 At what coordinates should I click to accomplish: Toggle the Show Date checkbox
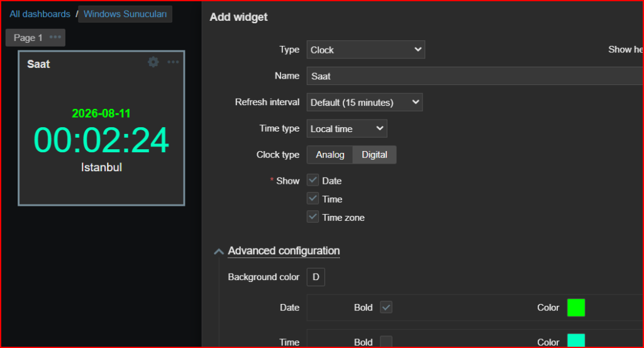313,181
